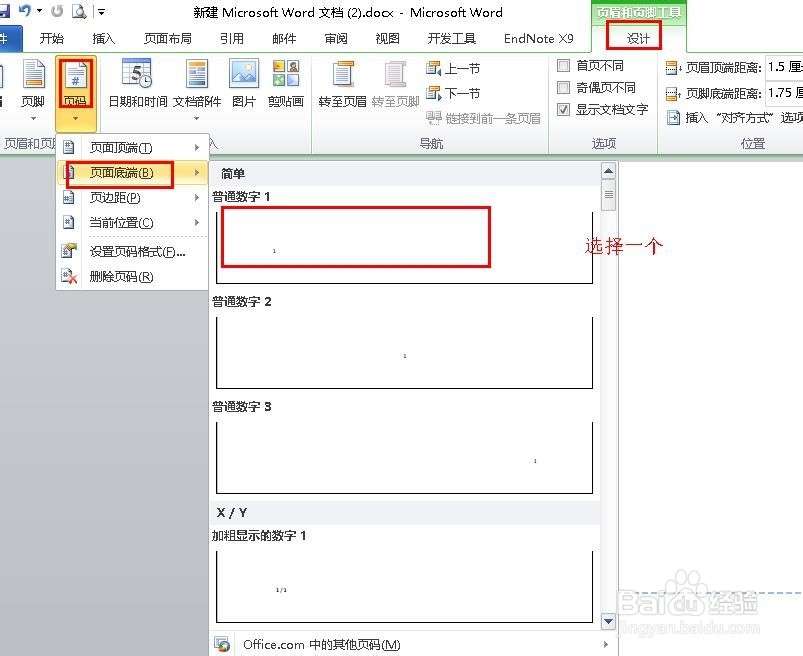Expand the Undo history dropdown arrow

click(x=39, y=11)
